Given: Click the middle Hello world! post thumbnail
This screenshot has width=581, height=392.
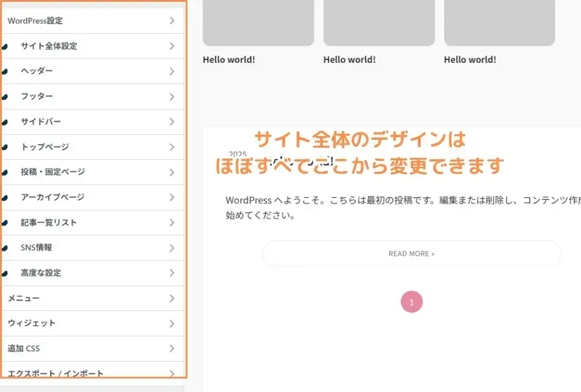Looking at the screenshot, I should (x=379, y=23).
